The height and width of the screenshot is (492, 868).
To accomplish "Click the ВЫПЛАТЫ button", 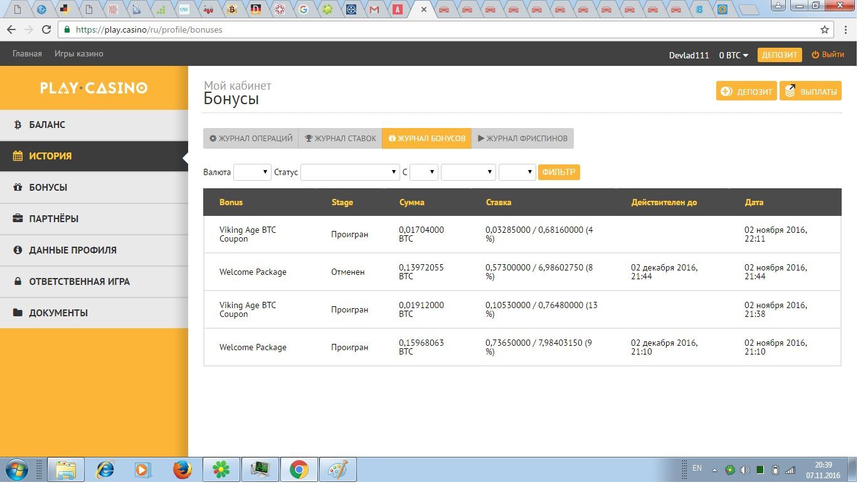I will (810, 91).
